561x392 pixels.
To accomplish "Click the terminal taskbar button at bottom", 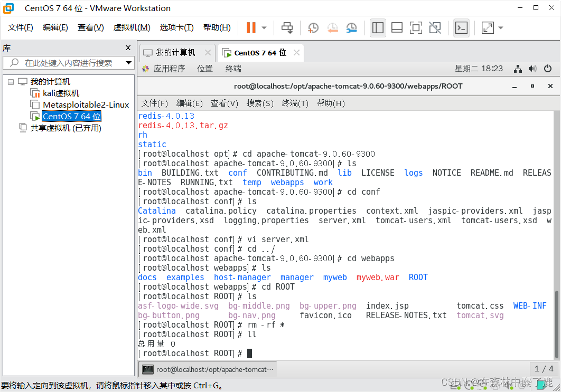I will 207,369.
